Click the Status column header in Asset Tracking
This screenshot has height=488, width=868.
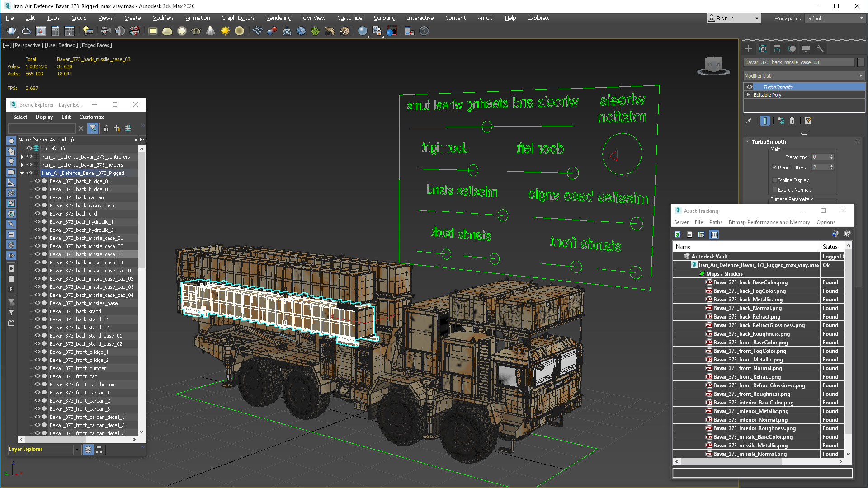click(832, 247)
